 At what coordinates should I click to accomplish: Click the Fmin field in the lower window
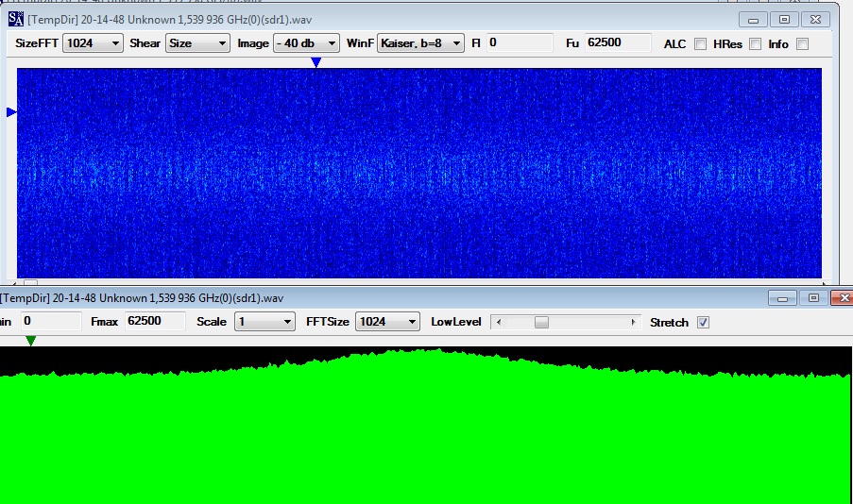click(x=51, y=321)
